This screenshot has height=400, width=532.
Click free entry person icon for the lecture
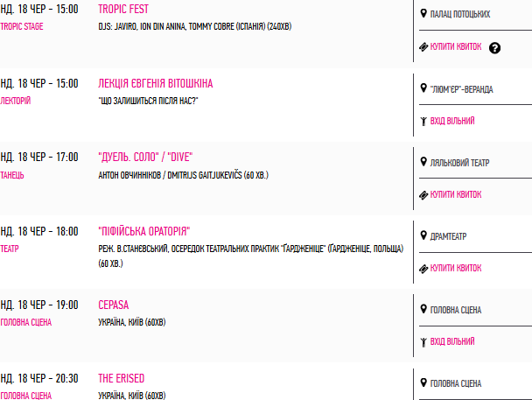[x=423, y=121]
